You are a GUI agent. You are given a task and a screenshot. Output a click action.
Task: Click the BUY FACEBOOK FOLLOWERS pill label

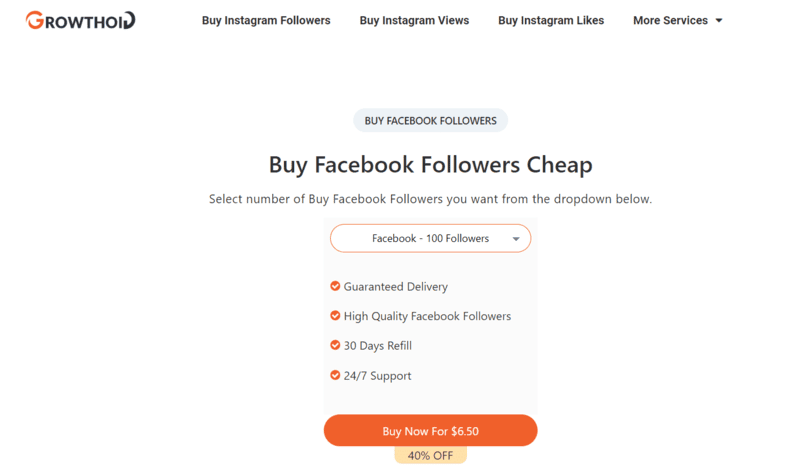click(430, 121)
